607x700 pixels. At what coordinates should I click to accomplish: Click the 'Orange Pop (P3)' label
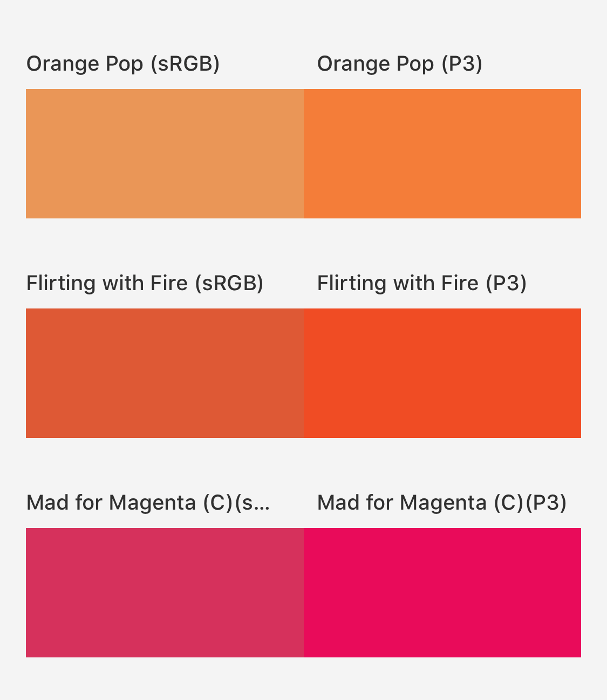(x=400, y=64)
